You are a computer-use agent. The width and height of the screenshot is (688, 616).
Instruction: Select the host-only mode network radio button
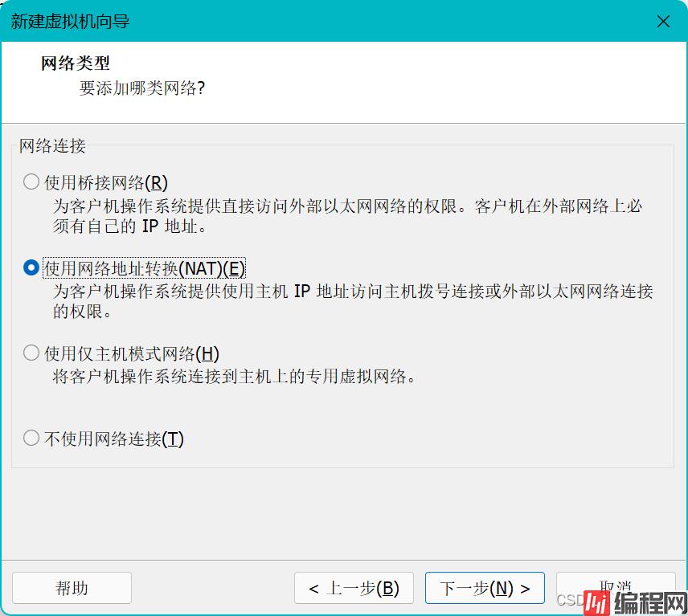[x=31, y=353]
